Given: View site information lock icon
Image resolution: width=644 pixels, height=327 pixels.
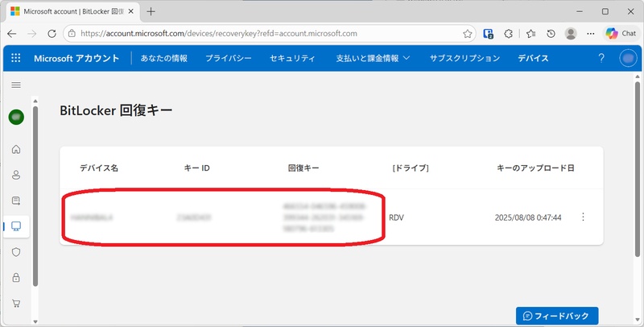Looking at the screenshot, I should coord(72,34).
